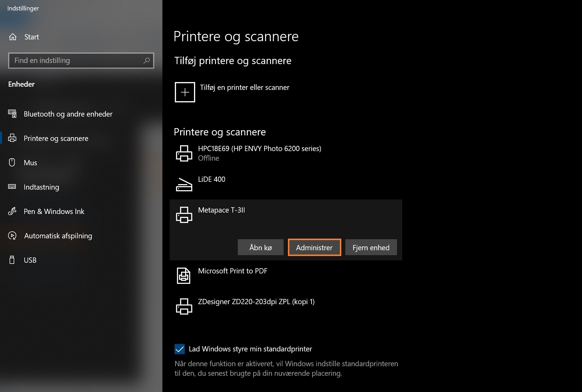Click the Metapace T-3II device name
This screenshot has width=582, height=392.
pyautogui.click(x=222, y=210)
